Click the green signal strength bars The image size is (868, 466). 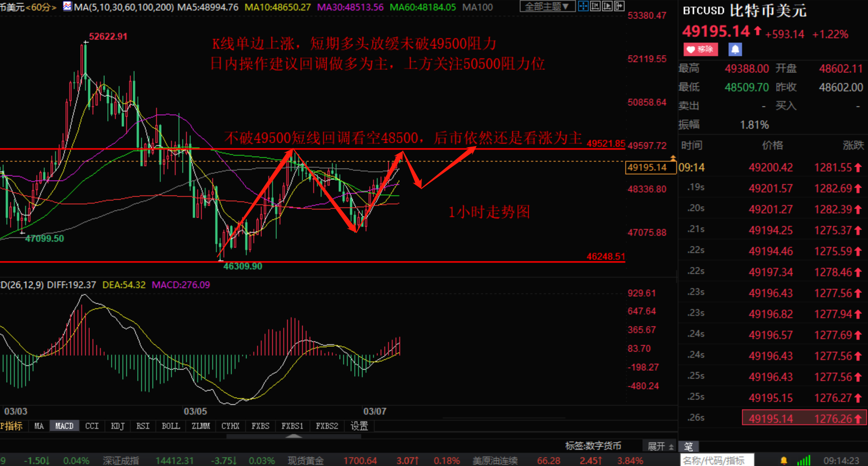pos(803,460)
